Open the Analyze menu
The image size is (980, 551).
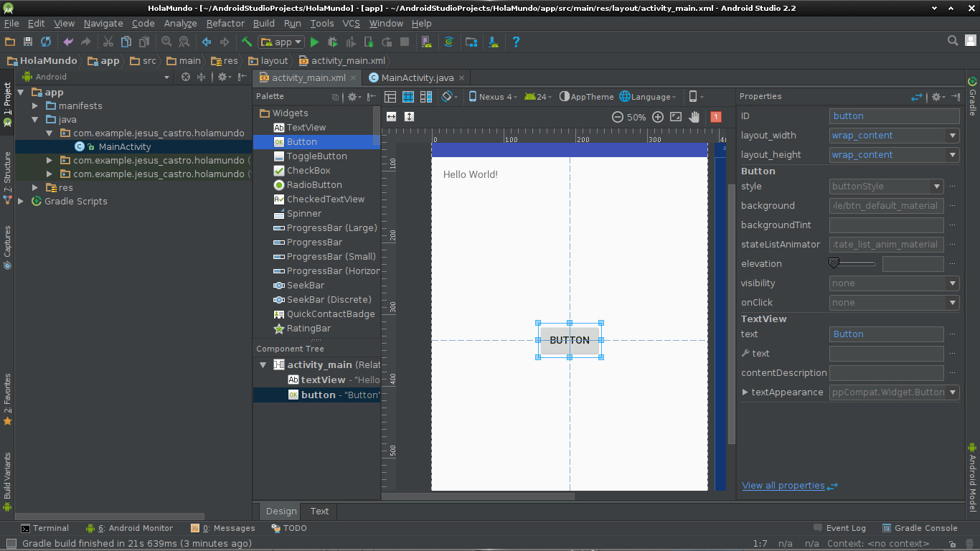tap(180, 23)
